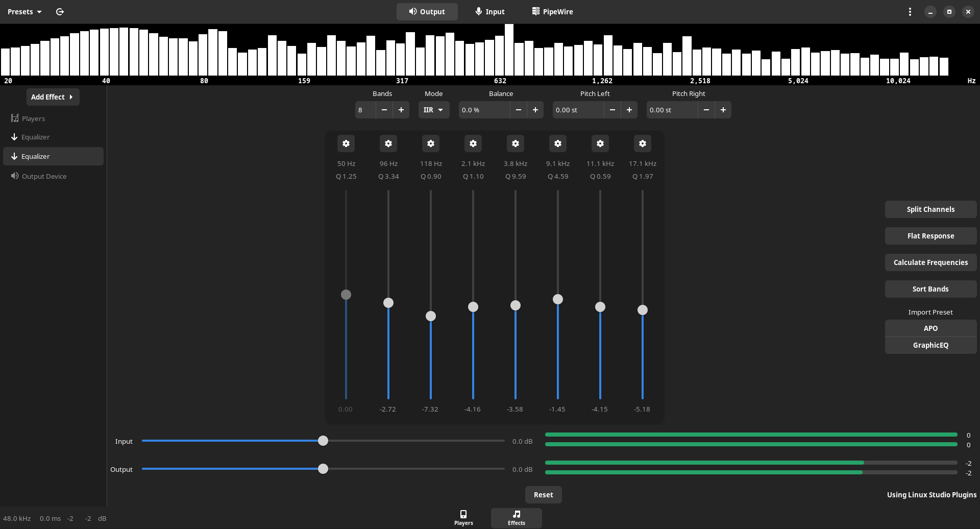Select the Effects view at bottom
The height and width of the screenshot is (529, 980).
pyautogui.click(x=516, y=517)
